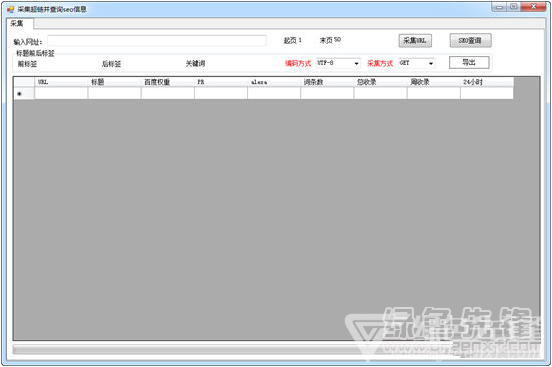Select the alexa column header
The width and height of the screenshot is (552, 367).
(x=274, y=82)
